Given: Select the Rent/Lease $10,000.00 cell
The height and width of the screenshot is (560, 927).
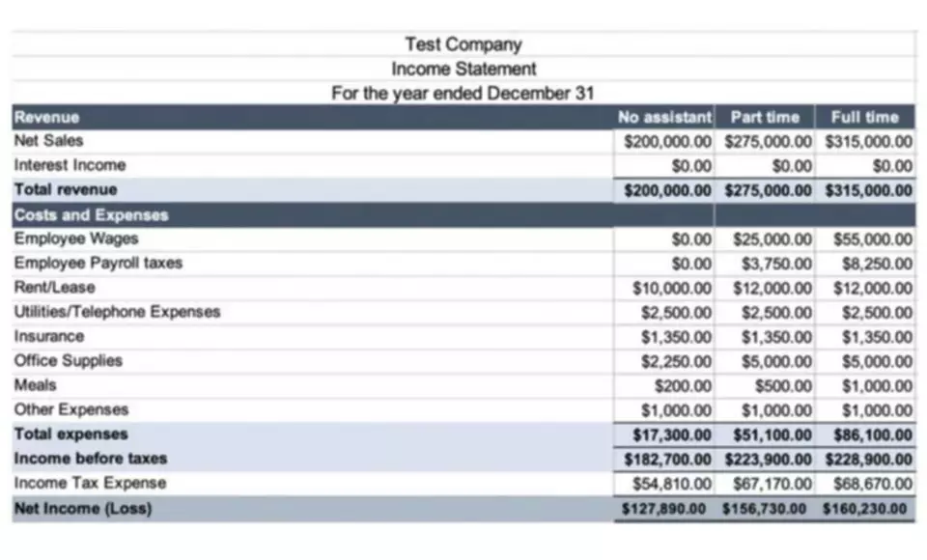Looking at the screenshot, I should tap(664, 289).
